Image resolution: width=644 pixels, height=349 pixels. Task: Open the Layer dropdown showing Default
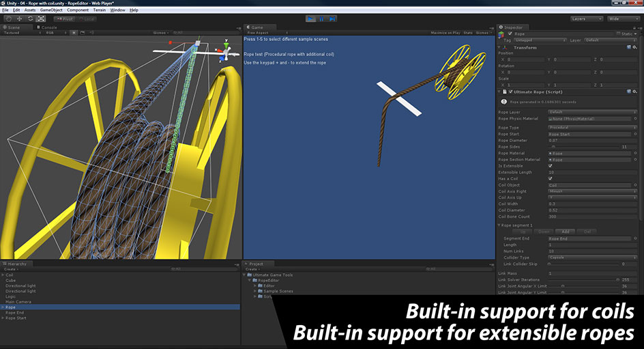pos(611,40)
